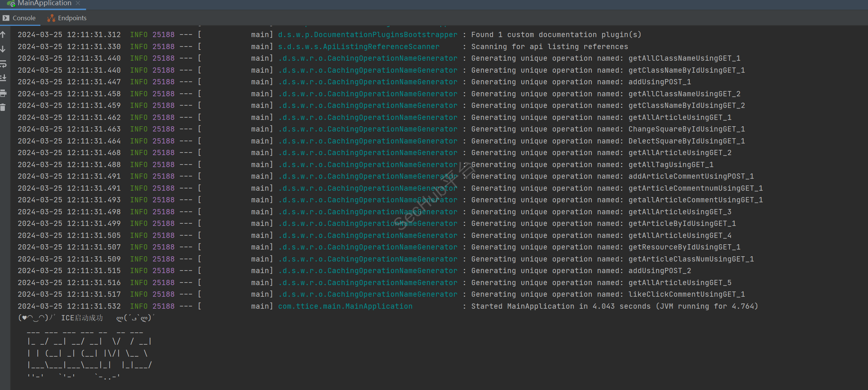Image resolution: width=868 pixels, height=390 pixels.
Task: Place cursor on the getAllTagUsingGET_1 log entry
Action: pos(670,165)
